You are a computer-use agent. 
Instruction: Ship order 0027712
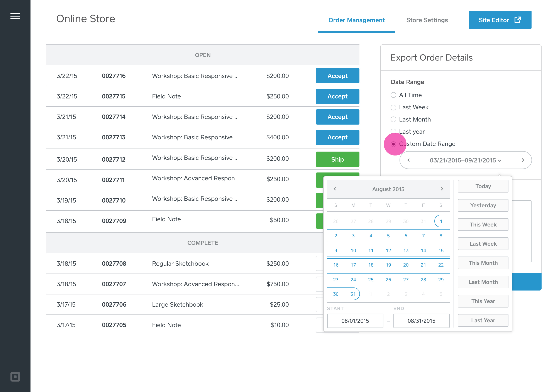[337, 159]
